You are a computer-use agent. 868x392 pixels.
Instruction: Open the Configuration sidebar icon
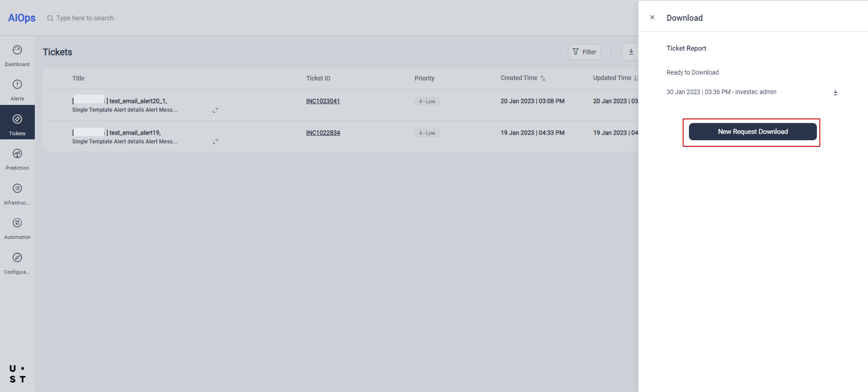tap(17, 258)
